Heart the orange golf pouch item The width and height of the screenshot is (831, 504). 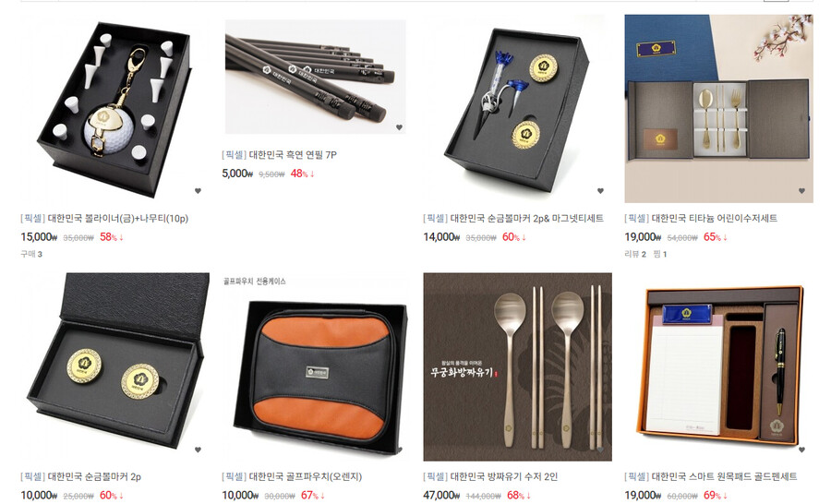coord(399,450)
